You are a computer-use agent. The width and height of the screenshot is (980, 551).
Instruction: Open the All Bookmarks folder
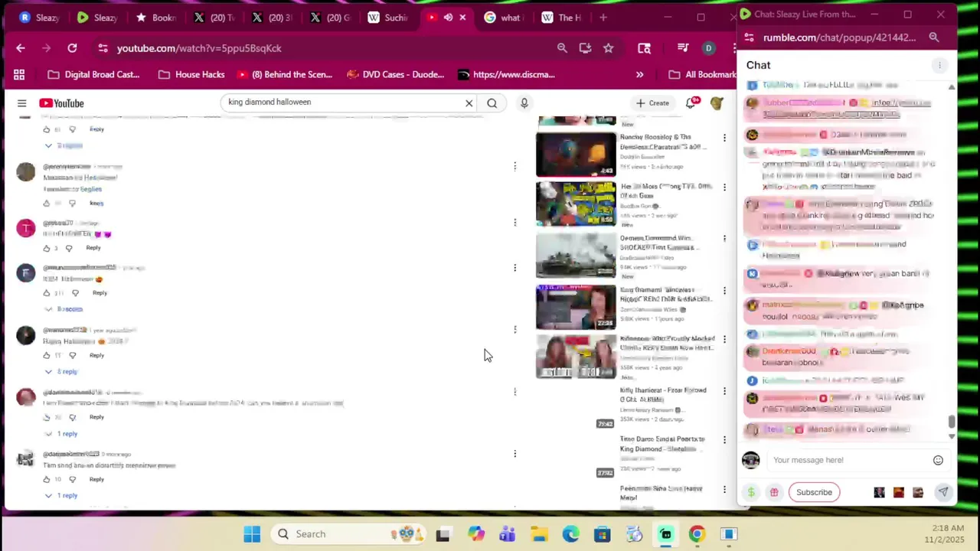click(x=702, y=74)
